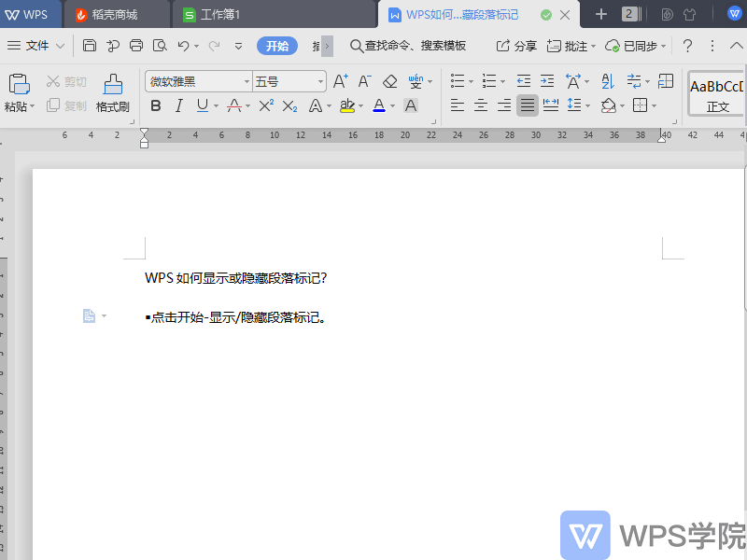This screenshot has width=747, height=560.
Task: Toggle justified text alignment
Action: tap(529, 106)
